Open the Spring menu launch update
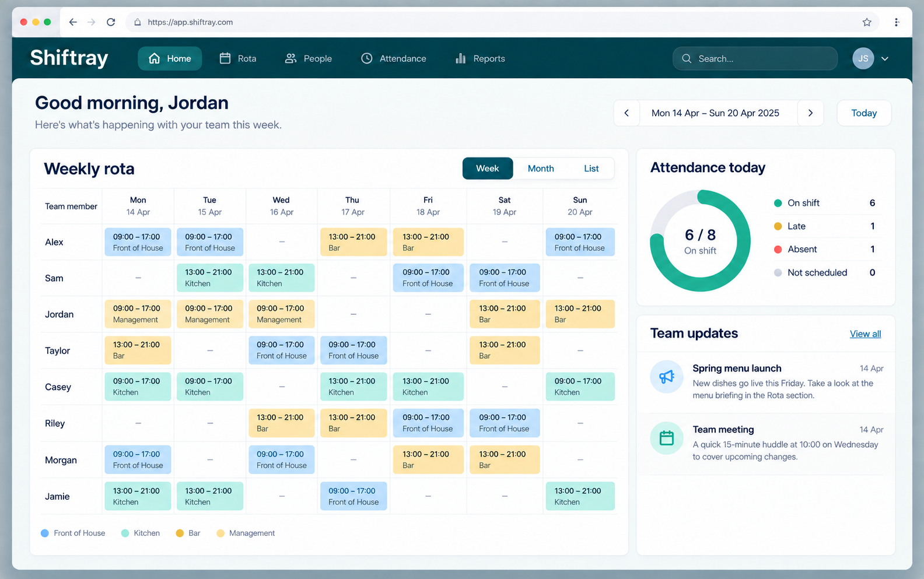 coord(766,382)
